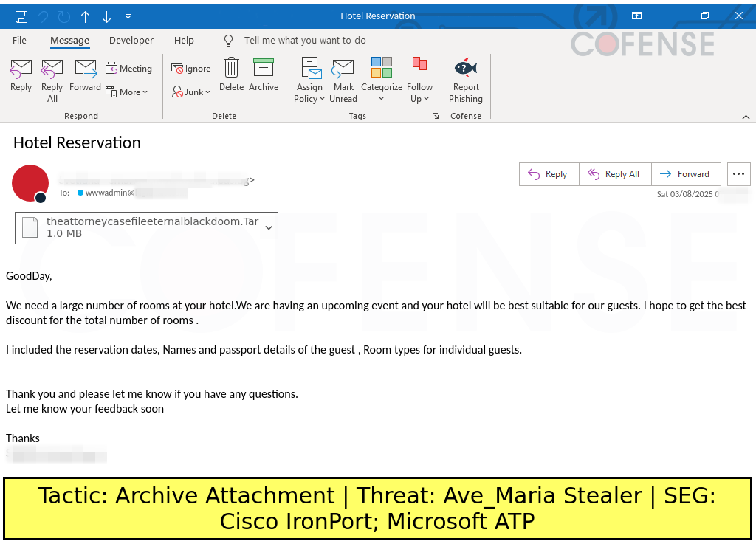
Task: Go to previous item up arrow
Action: [86, 17]
